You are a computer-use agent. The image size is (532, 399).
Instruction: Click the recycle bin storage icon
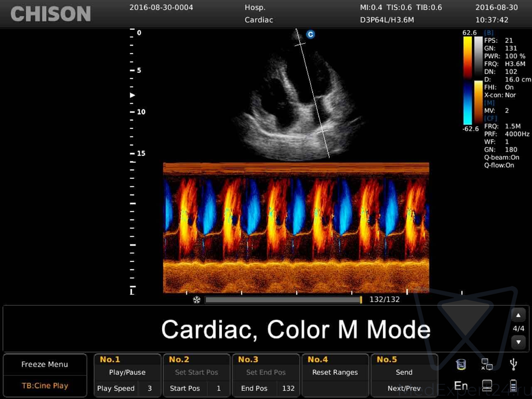pos(461,365)
